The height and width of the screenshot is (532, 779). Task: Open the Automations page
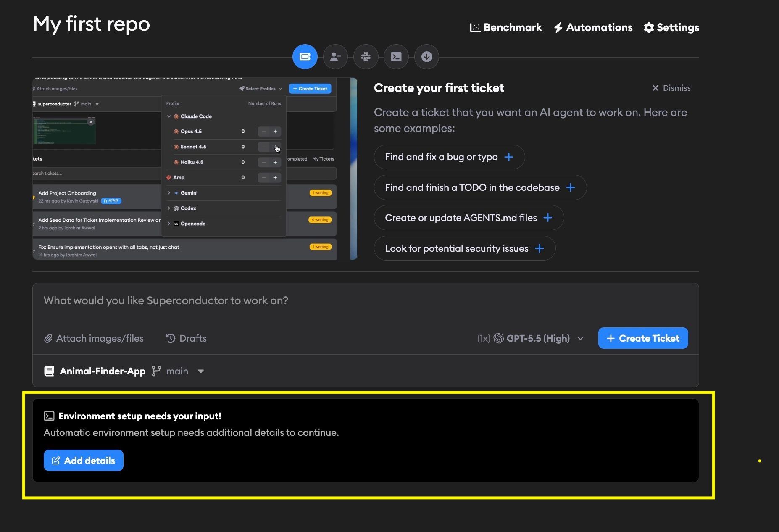(x=593, y=27)
